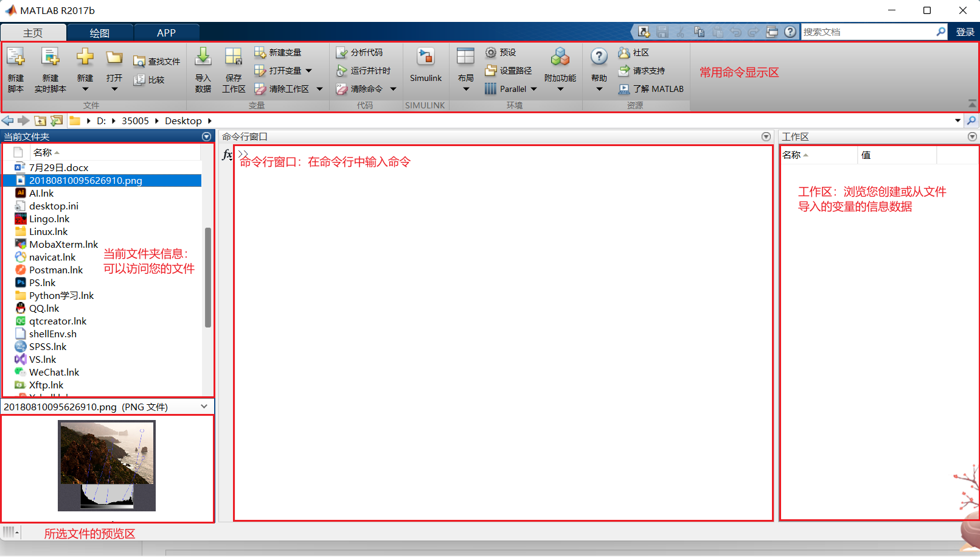Collapse the file details panel chevron
The height and width of the screenshot is (557, 980).
coord(204,407)
